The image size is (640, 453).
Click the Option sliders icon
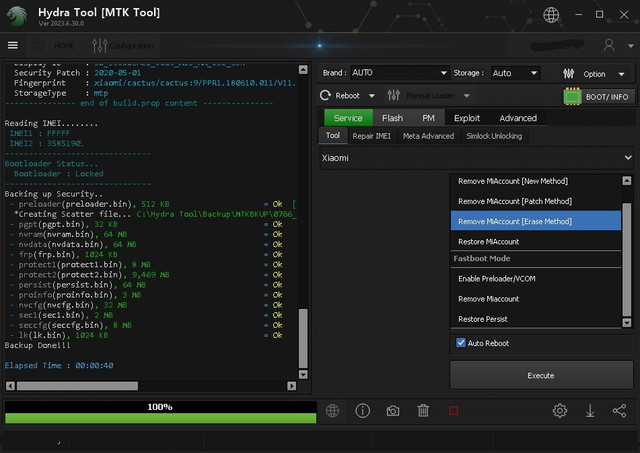[x=568, y=73]
